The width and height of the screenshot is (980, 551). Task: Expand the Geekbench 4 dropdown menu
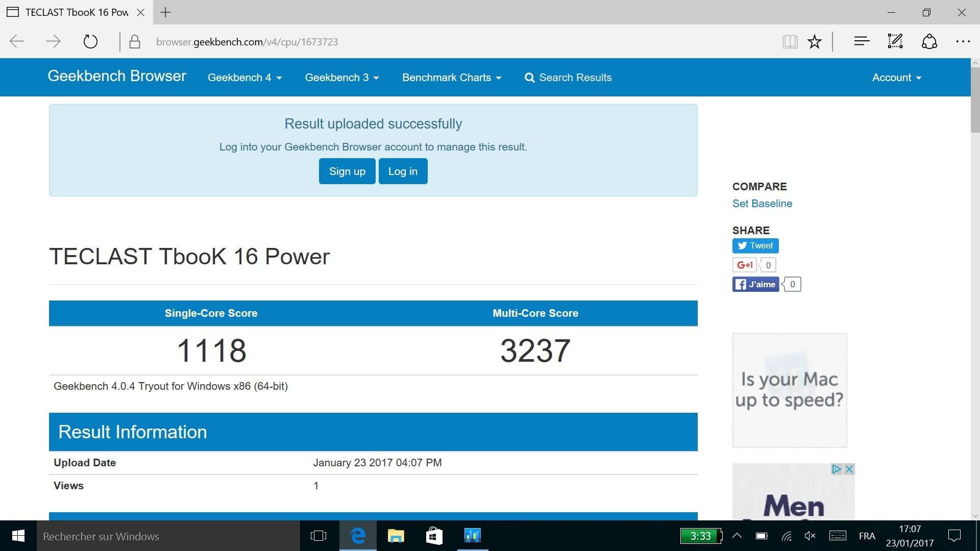244,78
